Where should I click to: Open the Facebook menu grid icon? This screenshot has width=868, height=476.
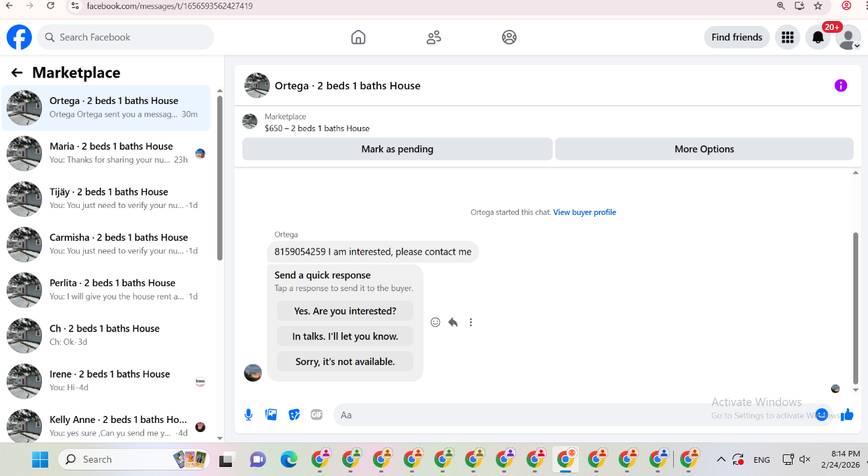pos(788,37)
